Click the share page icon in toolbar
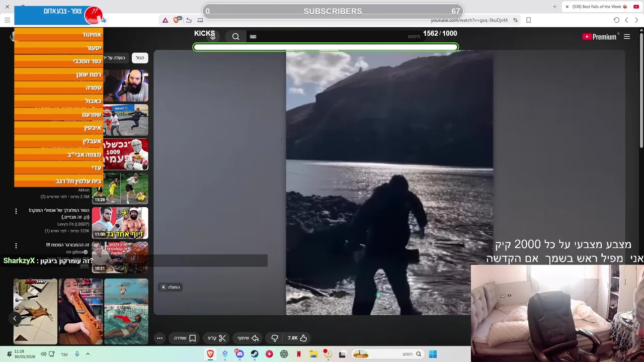 [x=189, y=20]
